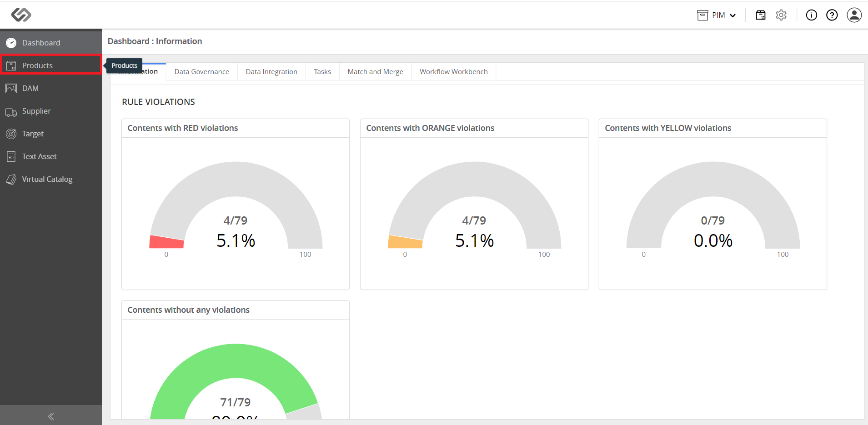This screenshot has width=868, height=425.
Task: Click the Products icon in sidebar
Action: [x=11, y=65]
